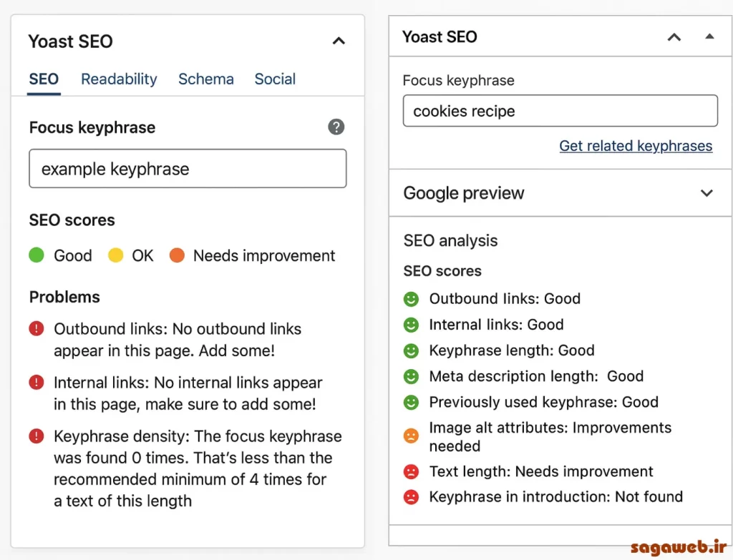Click red alert icon beside Internal links problem
This screenshot has width=733, height=560.
point(37,383)
